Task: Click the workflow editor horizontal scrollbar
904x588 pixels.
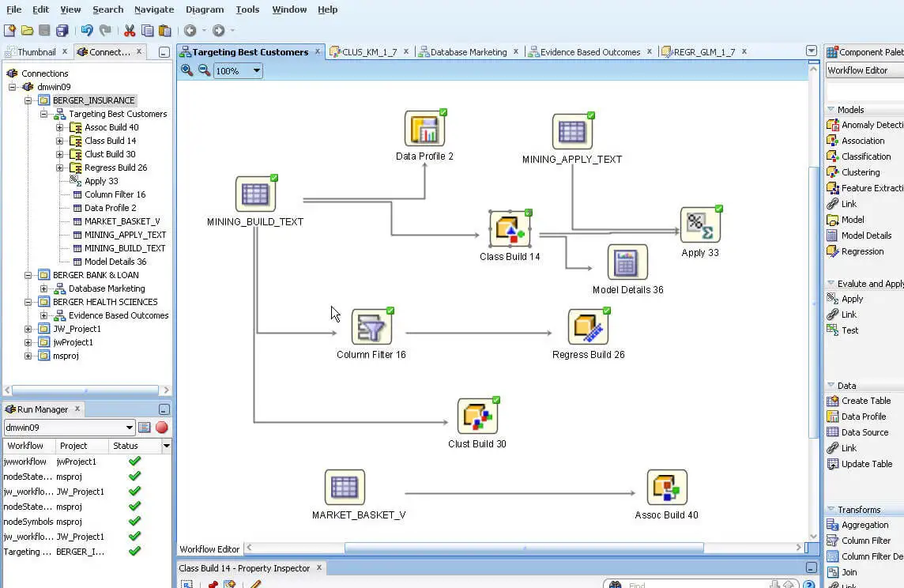Action: click(523, 548)
